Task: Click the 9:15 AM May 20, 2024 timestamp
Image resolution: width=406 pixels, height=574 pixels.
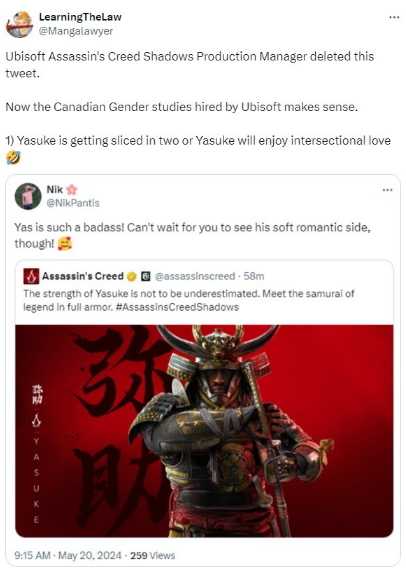Action: pos(68,556)
